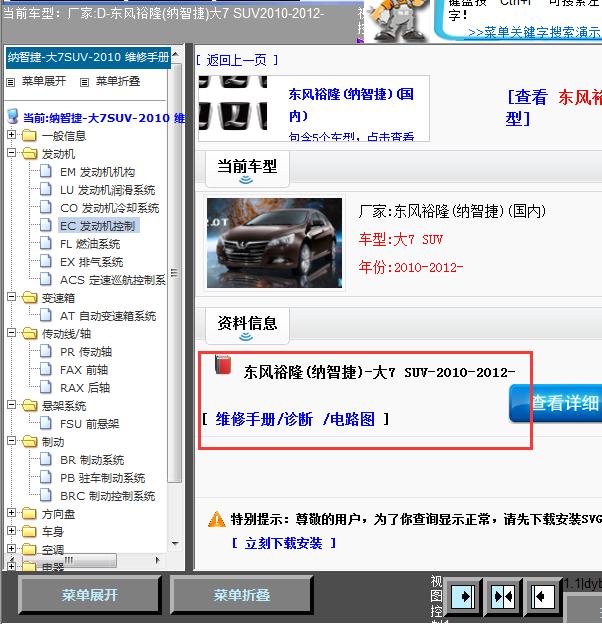Screen dimensions: 602x624
Task: Click the 一般信息 folder icon
Action: coord(29,135)
